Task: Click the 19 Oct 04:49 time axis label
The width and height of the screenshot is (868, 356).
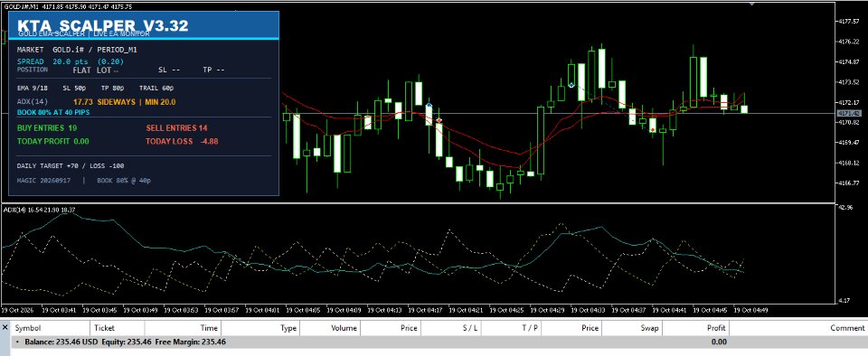Action: click(751, 310)
